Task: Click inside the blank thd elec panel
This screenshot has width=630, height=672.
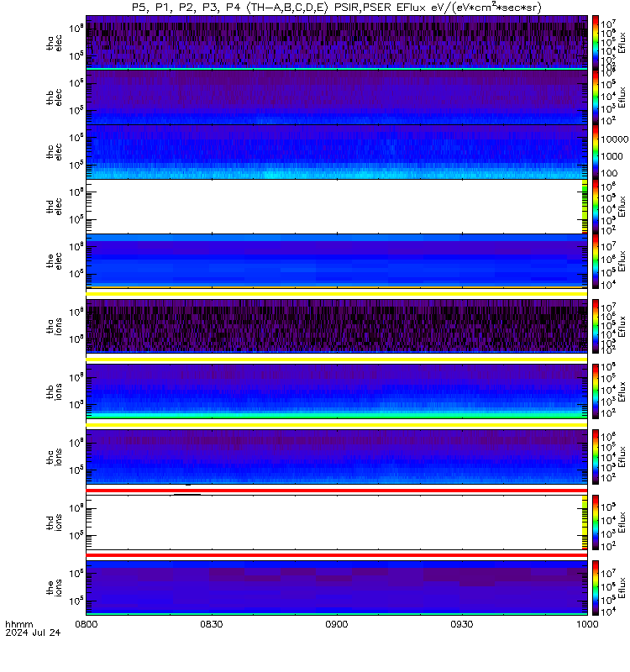Action: [x=337, y=206]
